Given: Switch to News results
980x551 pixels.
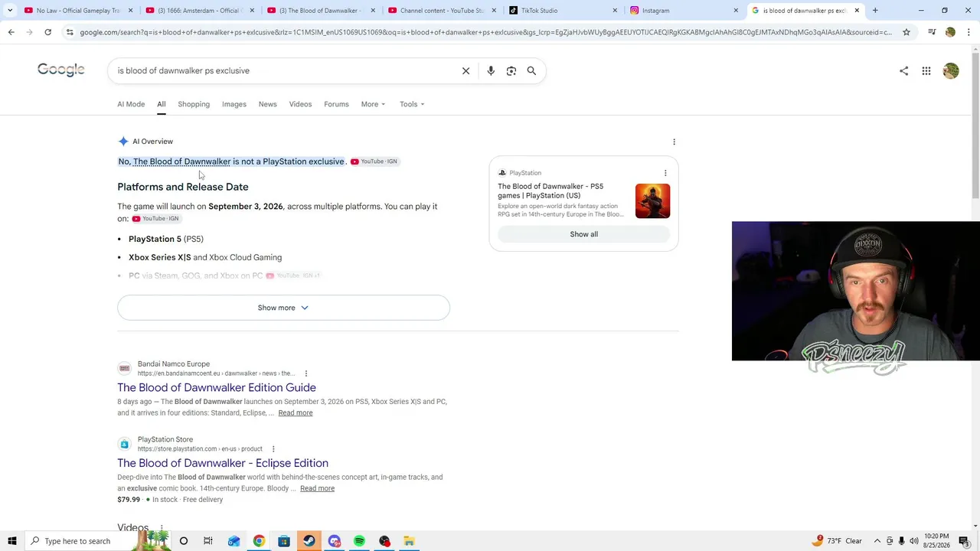Looking at the screenshot, I should [x=267, y=104].
